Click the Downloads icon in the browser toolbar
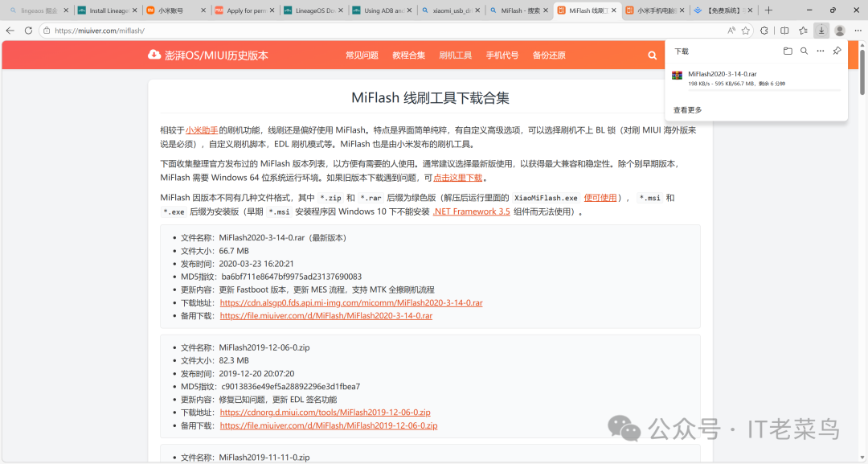Image resolution: width=868 pixels, height=464 pixels. pyautogui.click(x=821, y=29)
